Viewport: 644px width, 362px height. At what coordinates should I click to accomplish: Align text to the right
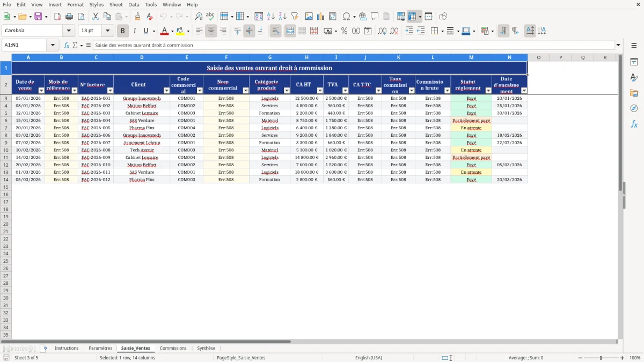pyautogui.click(x=223, y=31)
